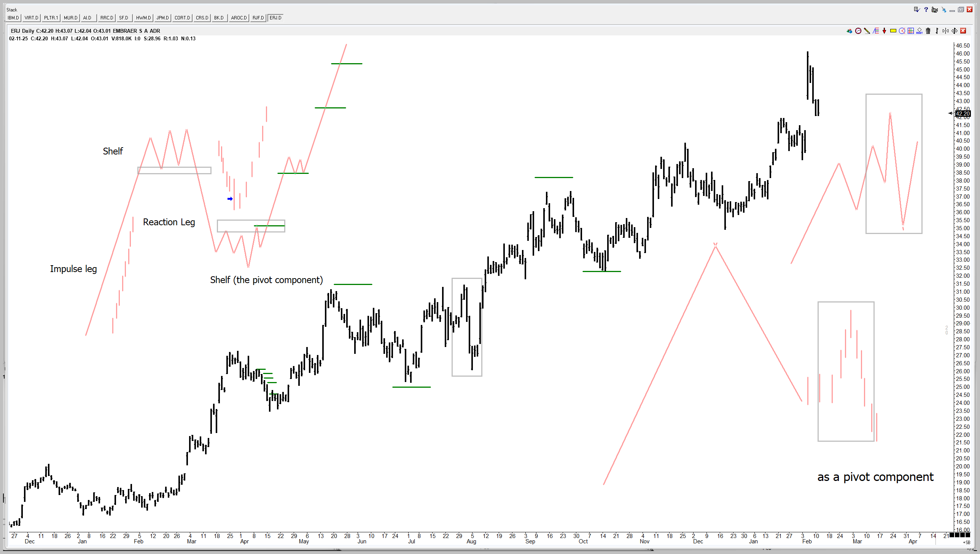Click the RESET chart icon
The image size is (980, 554).
(920, 31)
